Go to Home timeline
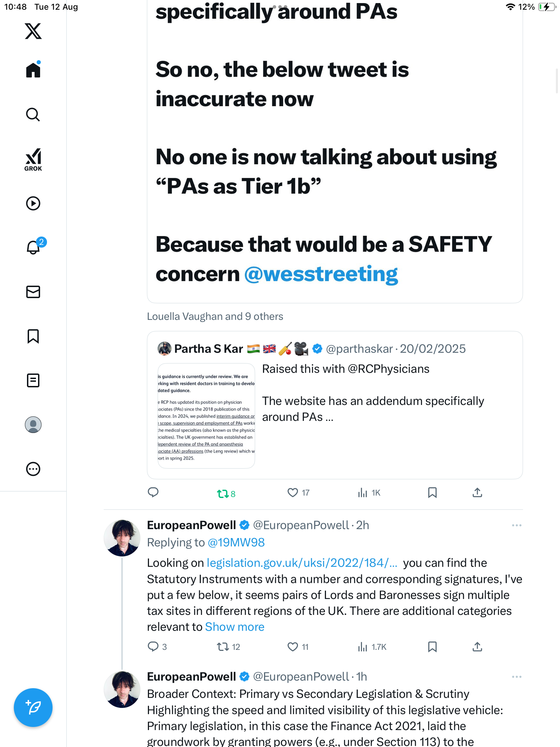 click(33, 70)
